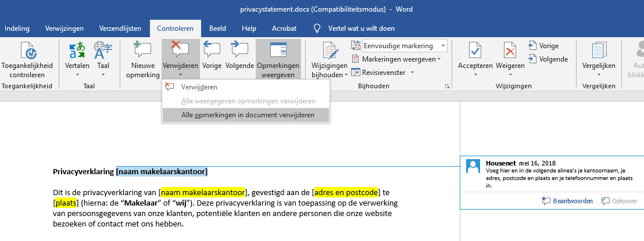Add a Nieuwe opmerking comment
The width and height of the screenshot is (644, 241).
(143, 60)
